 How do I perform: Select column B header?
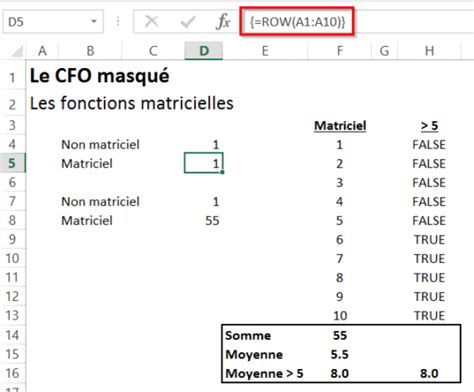[x=90, y=51]
